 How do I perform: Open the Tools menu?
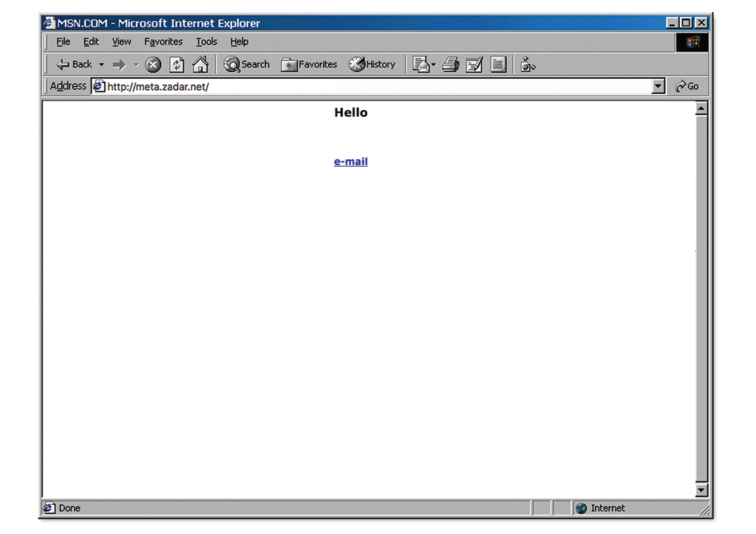(x=206, y=42)
